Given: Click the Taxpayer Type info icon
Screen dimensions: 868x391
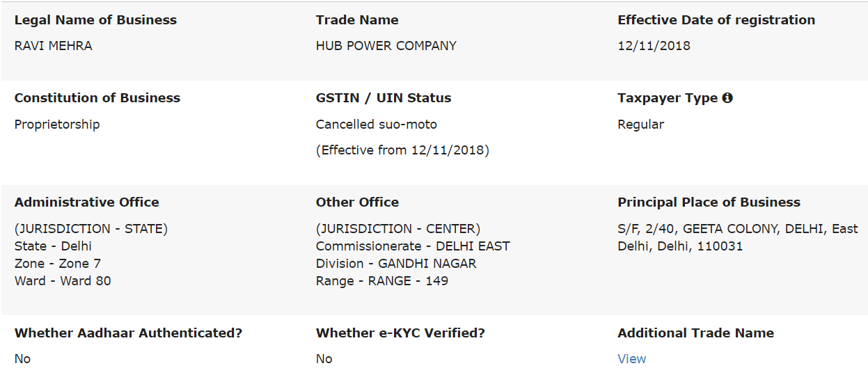Looking at the screenshot, I should [727, 98].
